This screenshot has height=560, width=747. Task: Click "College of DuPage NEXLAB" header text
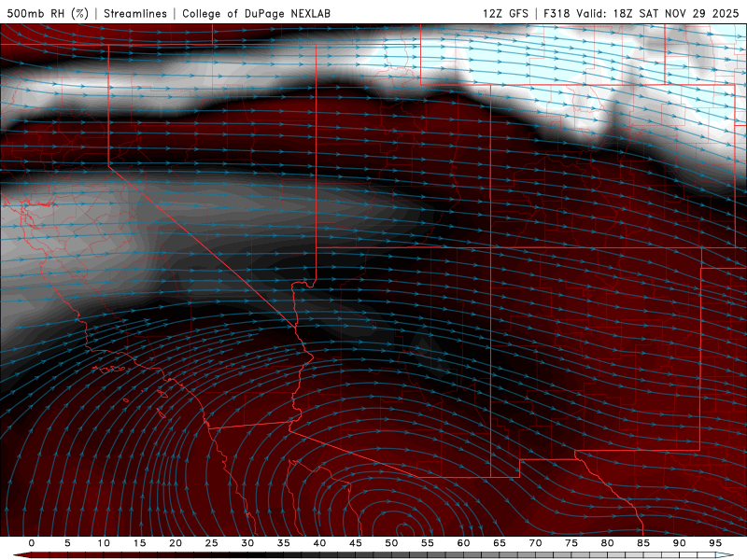point(256,13)
